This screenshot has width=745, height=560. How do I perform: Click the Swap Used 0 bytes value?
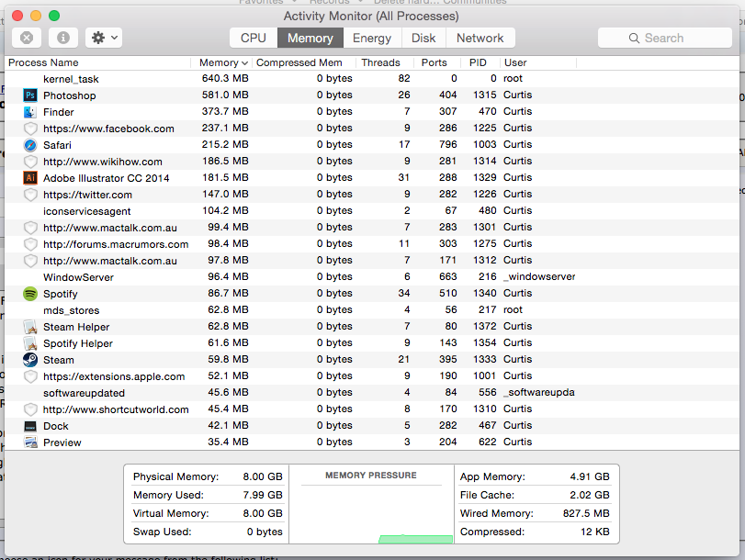point(265,532)
